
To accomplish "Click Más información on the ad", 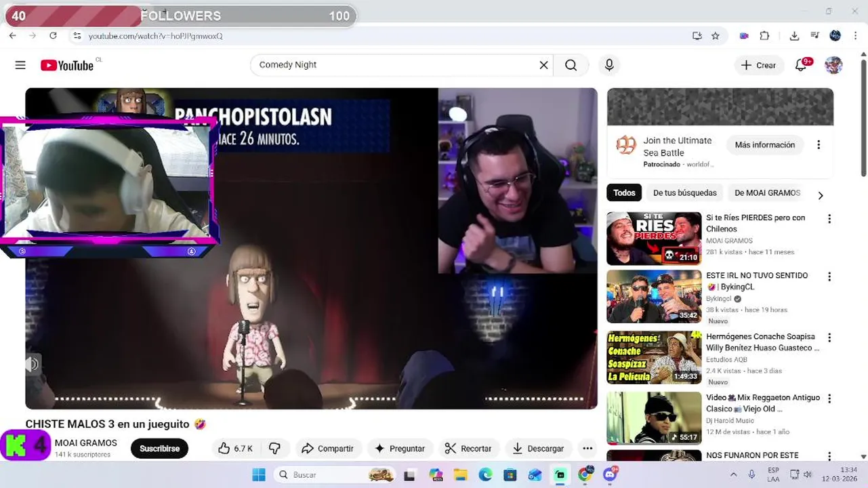I will coord(765,145).
